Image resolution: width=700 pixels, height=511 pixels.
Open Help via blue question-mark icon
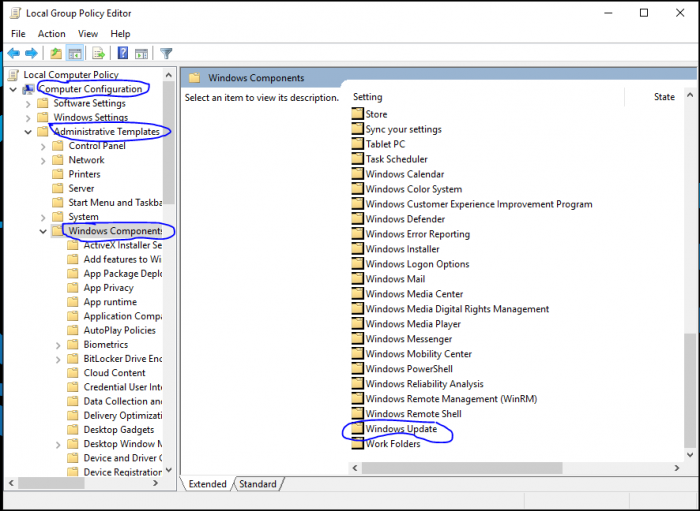pos(123,53)
